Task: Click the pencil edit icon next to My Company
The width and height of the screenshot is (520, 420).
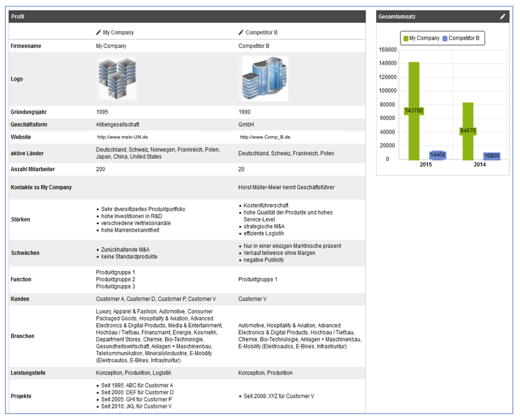Action: 98,32
